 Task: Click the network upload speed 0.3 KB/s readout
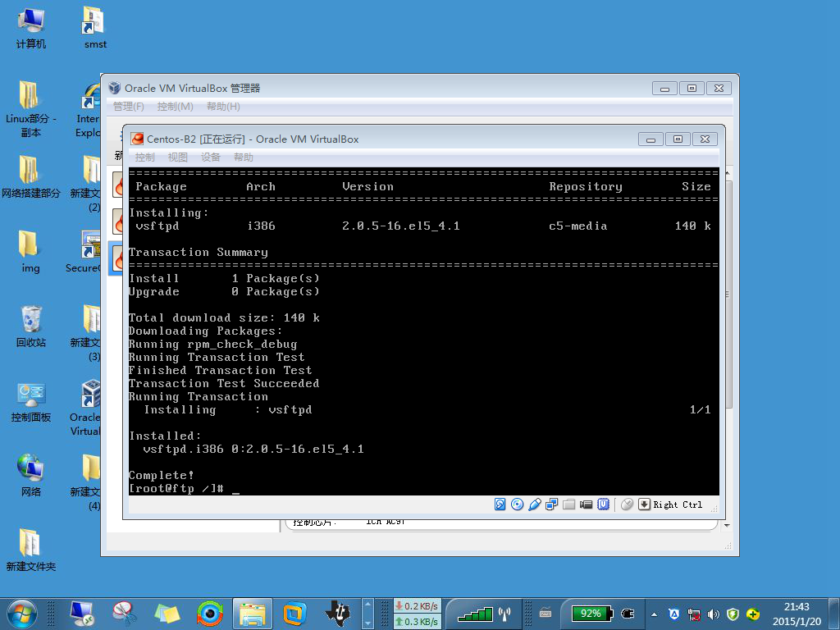[416, 622]
